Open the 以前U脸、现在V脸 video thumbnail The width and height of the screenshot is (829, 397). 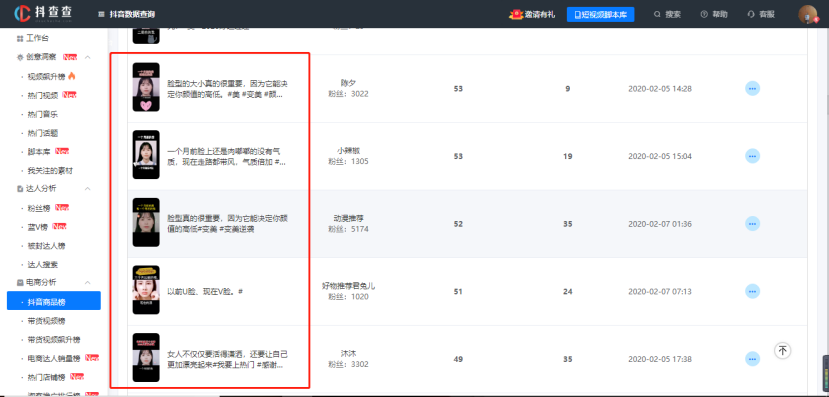[146, 290]
